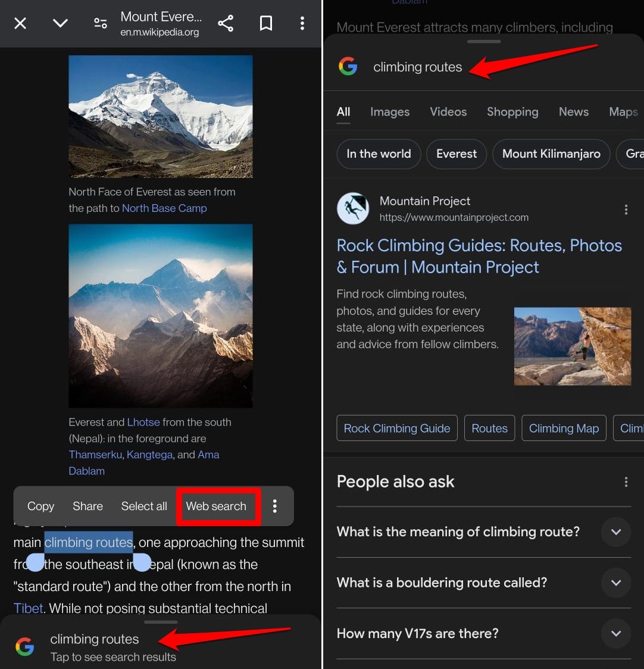Switch to the Videos tab
The height and width of the screenshot is (669, 644).
(x=448, y=112)
